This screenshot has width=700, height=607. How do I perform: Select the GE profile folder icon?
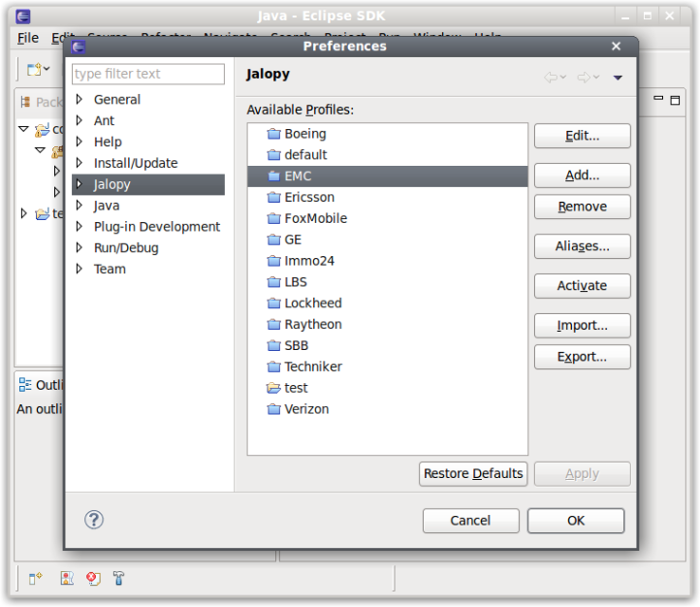coord(273,240)
